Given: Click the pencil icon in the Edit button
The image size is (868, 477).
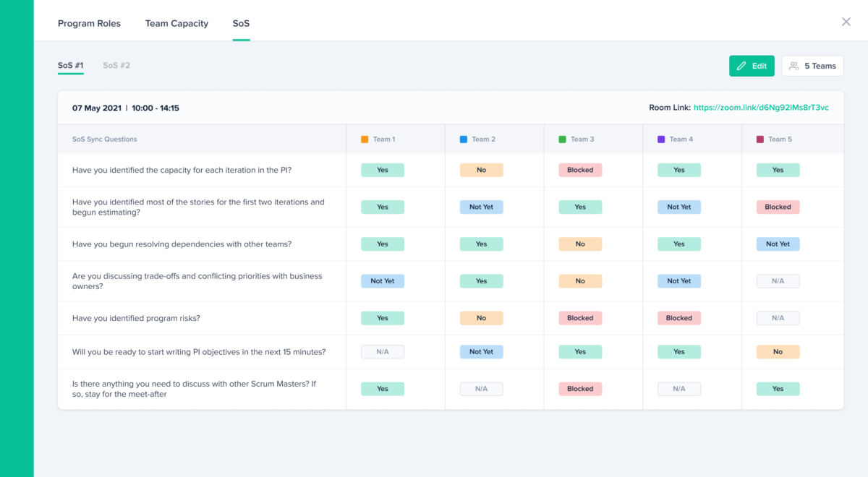Looking at the screenshot, I should pos(741,66).
